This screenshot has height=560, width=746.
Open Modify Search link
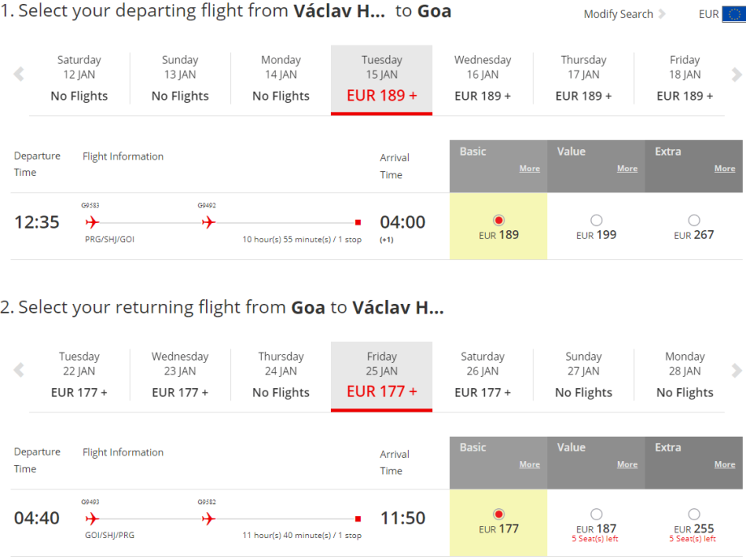(619, 14)
